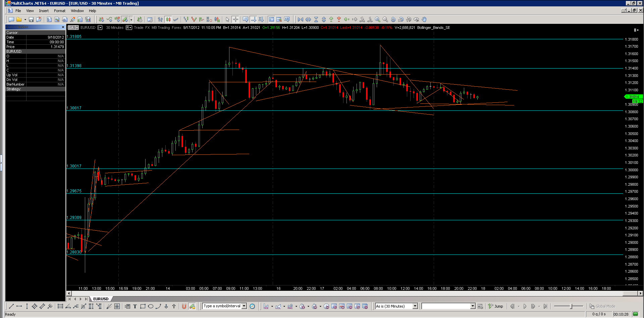Image resolution: width=644 pixels, height=318 pixels.
Task: Click the green up-arrow scale icon
Action: pos(331,19)
